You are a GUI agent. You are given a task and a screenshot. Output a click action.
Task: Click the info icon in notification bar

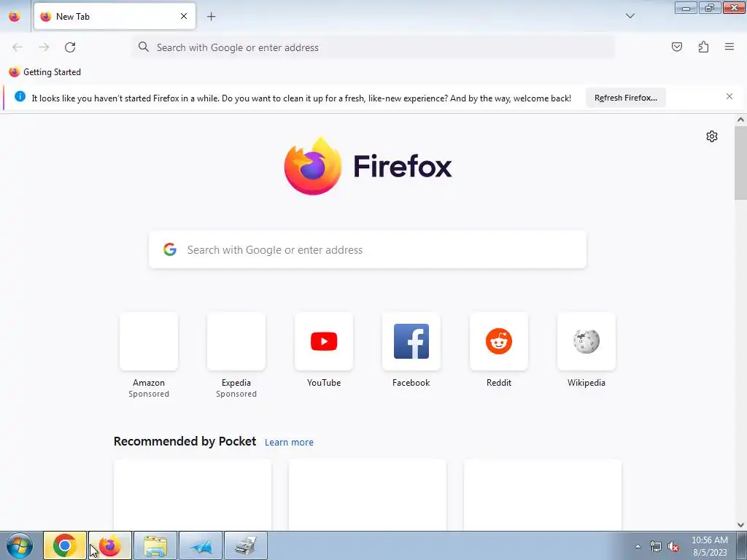coord(20,97)
